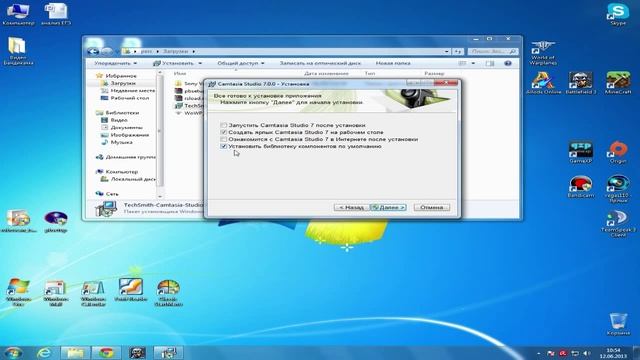This screenshot has width=640, height=360.
Task: Open the view options dropdown arrow in Explorer
Action: [473, 63]
